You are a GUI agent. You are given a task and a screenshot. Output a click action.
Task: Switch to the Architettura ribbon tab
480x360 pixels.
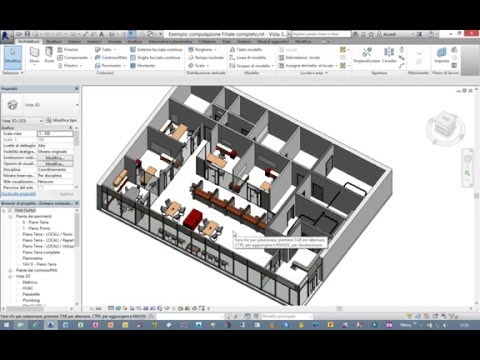point(29,42)
